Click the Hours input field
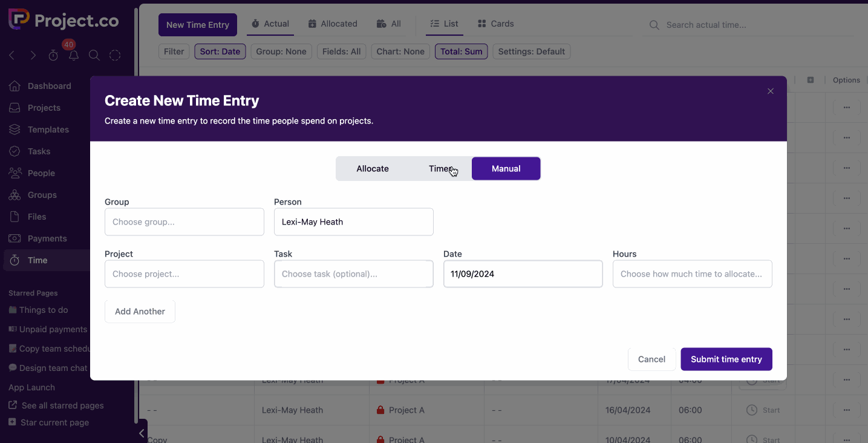868x443 pixels. click(692, 274)
